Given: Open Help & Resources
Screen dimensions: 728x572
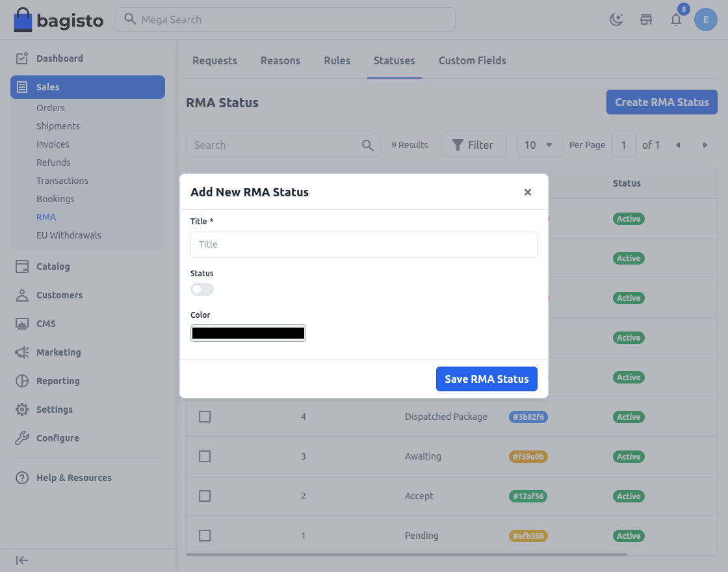Looking at the screenshot, I should click(88, 478).
